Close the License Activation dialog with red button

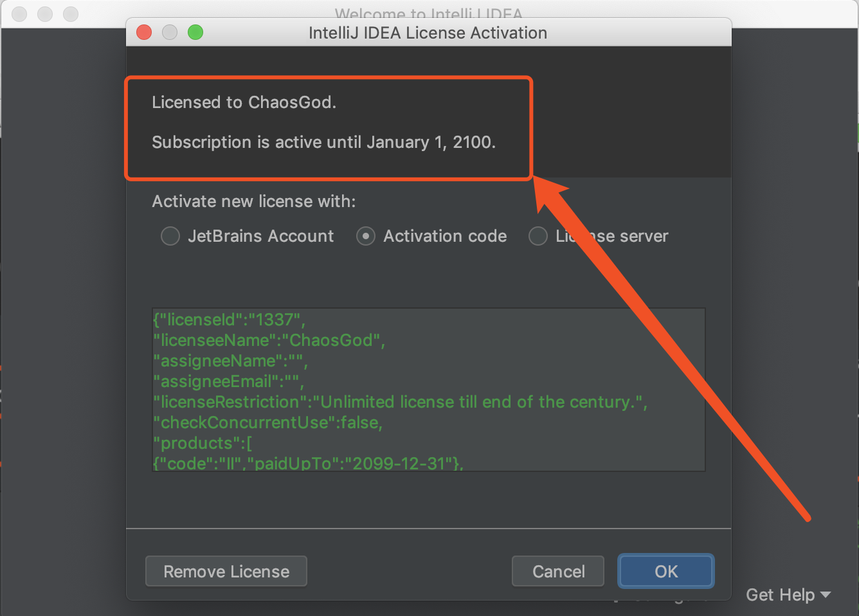tap(144, 32)
